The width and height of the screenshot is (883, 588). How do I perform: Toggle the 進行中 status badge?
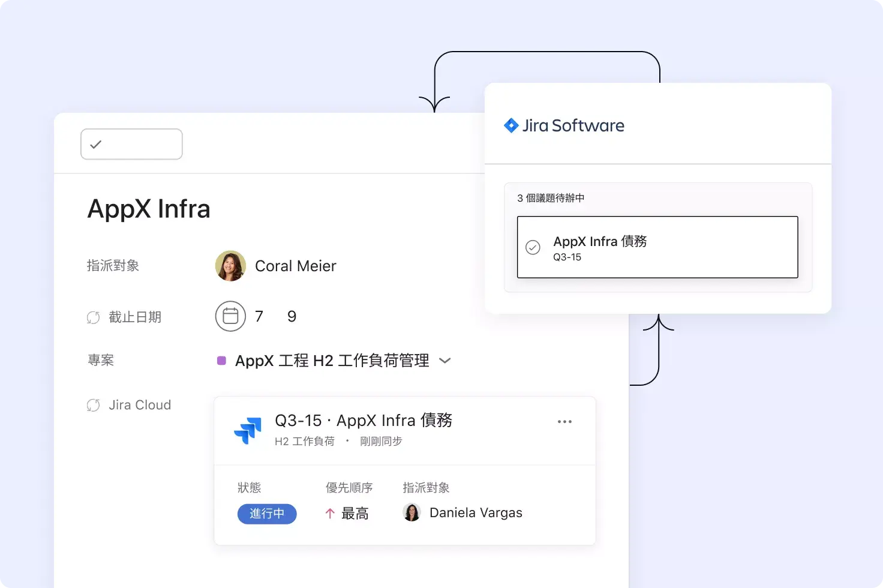click(x=267, y=514)
